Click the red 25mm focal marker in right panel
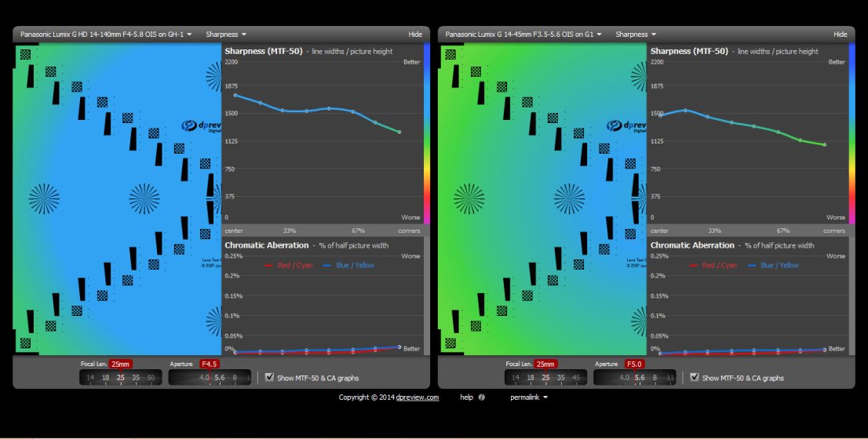Screen dimensions: 868x439 pyautogui.click(x=545, y=364)
